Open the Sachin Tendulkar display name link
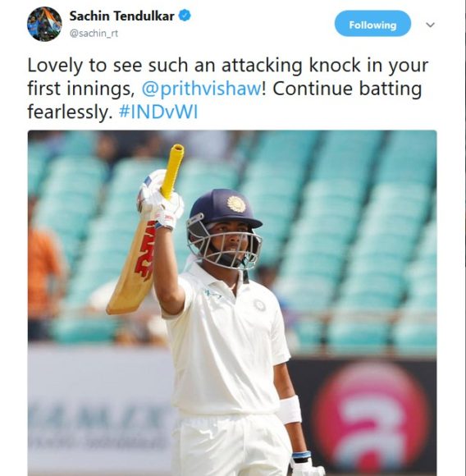 click(121, 16)
